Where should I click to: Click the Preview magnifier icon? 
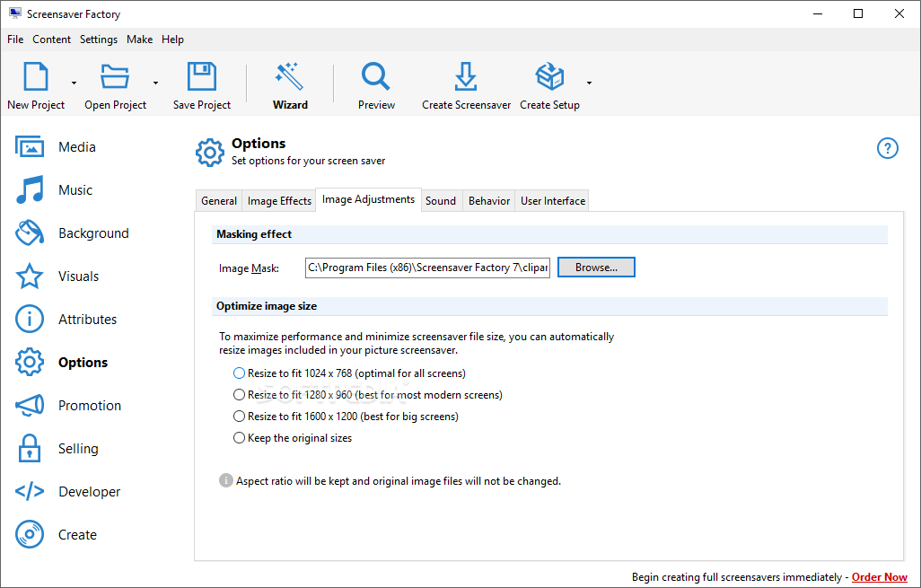(x=376, y=76)
